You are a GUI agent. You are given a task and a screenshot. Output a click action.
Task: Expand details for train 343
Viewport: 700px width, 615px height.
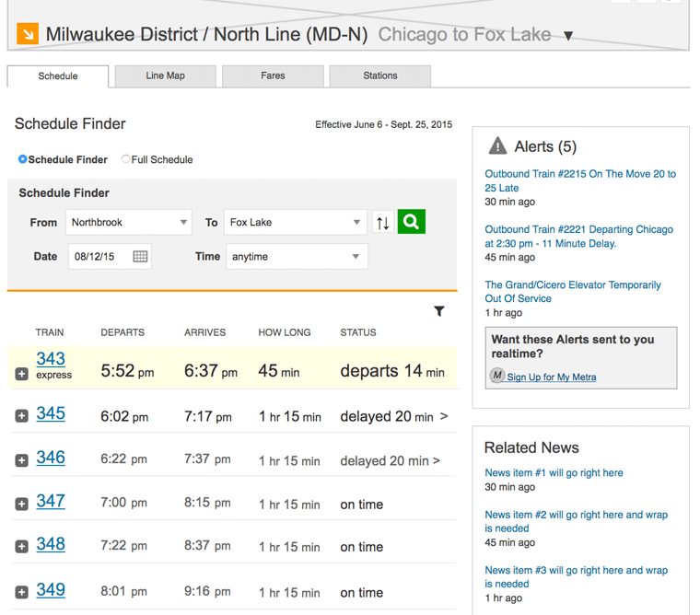21,374
